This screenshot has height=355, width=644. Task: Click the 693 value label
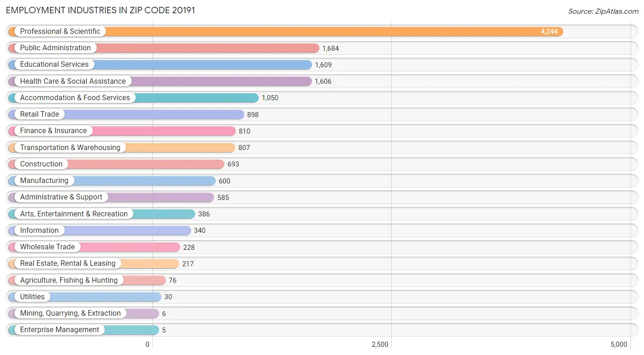233,164
